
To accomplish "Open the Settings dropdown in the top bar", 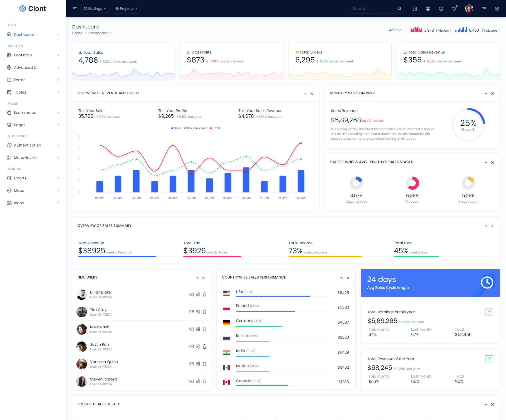I will (x=95, y=9).
